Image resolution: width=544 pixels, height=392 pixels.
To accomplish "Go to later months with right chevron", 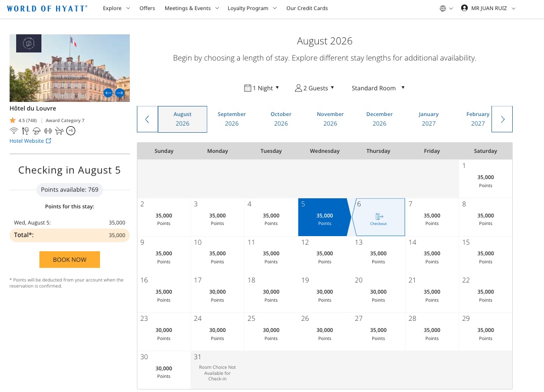I will tap(502, 119).
